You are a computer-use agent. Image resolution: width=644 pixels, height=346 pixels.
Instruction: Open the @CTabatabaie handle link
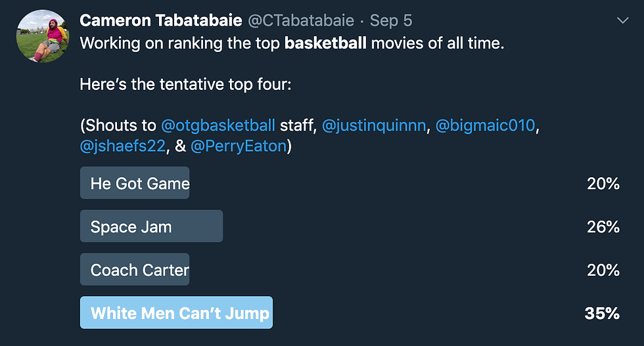pyautogui.click(x=301, y=20)
